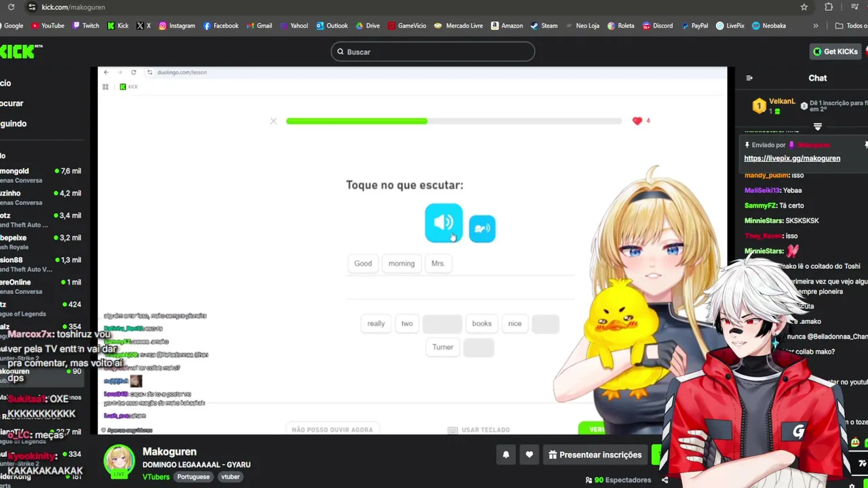Screen dimensions: 868x488
Task: Open the Todos os favoritos folder
Action: tap(852, 26)
